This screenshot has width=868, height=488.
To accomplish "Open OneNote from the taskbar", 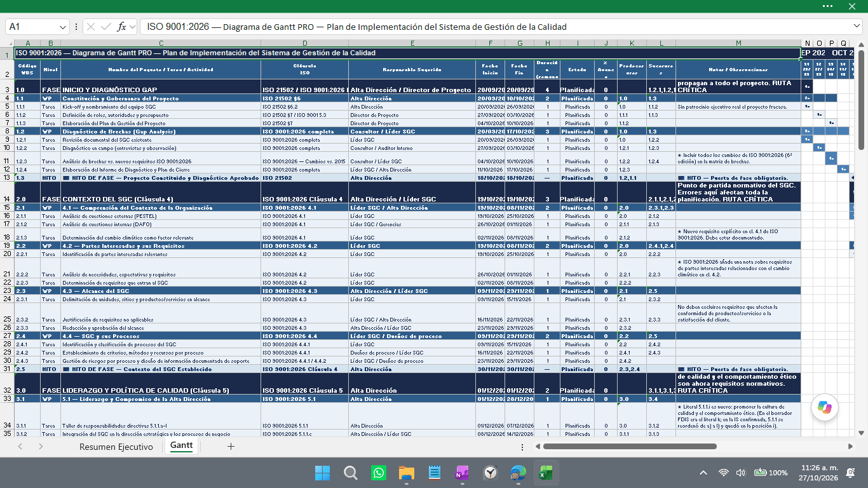I will pos(462,473).
